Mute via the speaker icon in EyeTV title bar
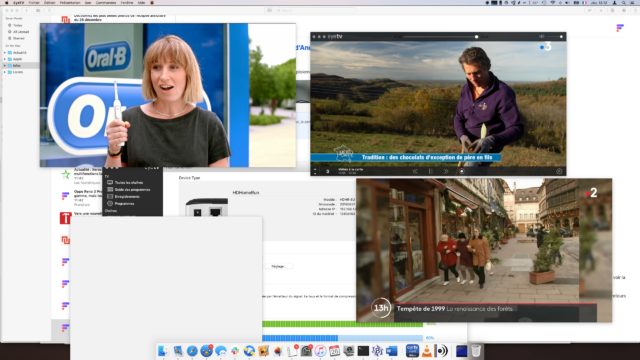 (x=542, y=37)
